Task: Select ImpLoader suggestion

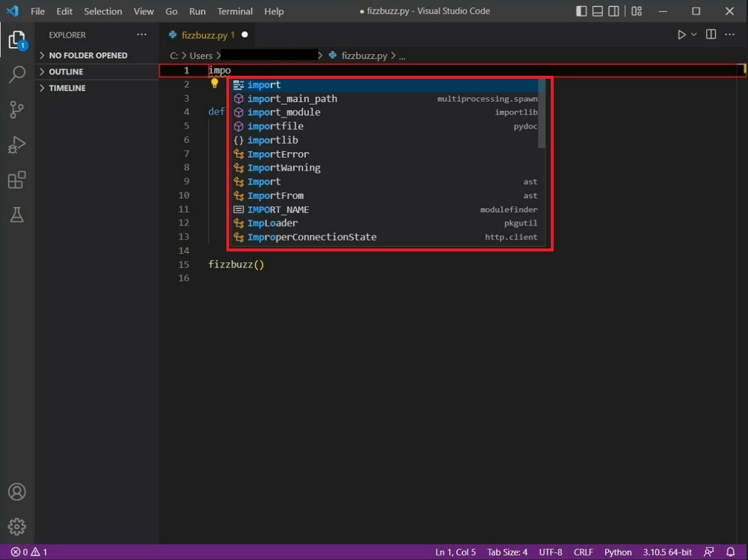Action: point(389,223)
